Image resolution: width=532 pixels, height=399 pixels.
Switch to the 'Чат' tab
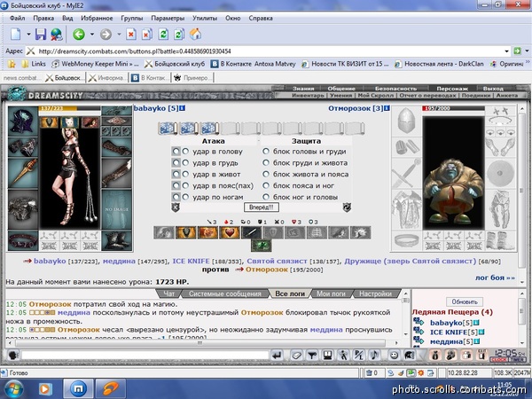point(169,293)
